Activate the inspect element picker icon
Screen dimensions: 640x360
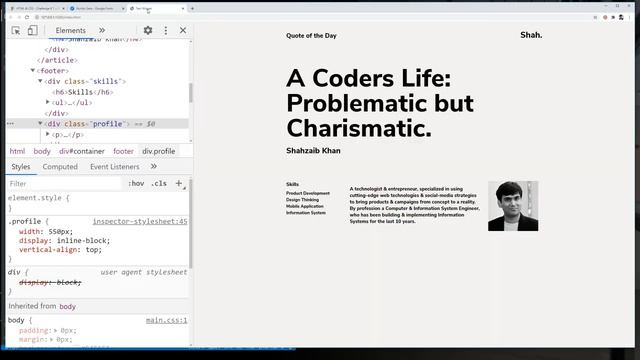tap(16, 31)
